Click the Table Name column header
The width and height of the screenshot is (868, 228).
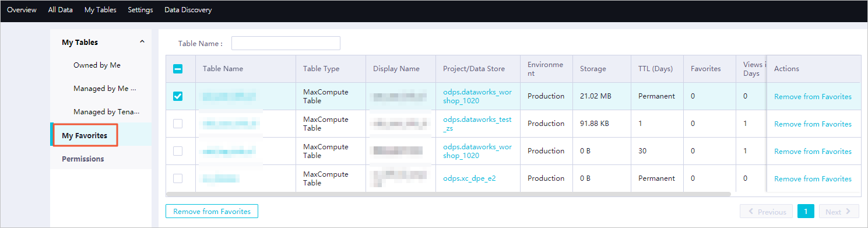coord(223,69)
